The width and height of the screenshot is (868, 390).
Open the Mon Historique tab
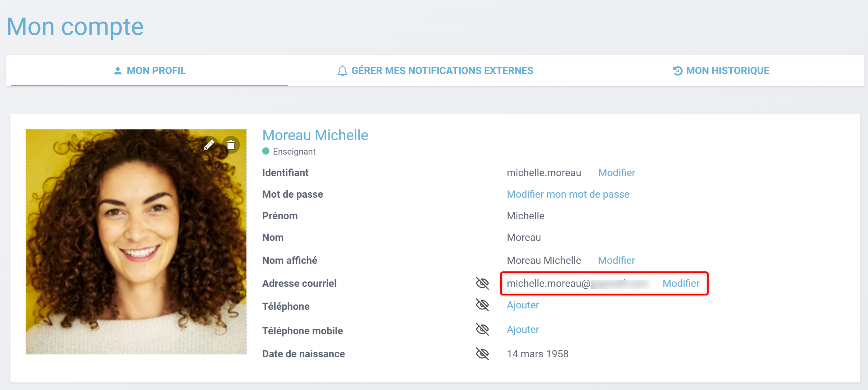tap(727, 71)
